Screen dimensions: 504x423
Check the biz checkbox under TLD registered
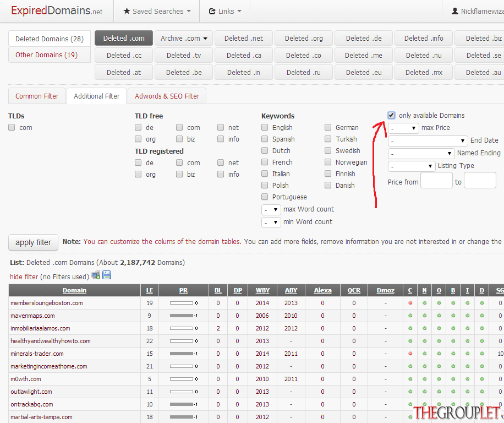tap(179, 175)
